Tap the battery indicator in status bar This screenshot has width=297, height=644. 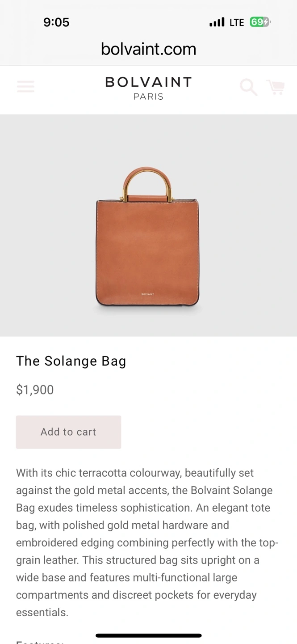259,22
